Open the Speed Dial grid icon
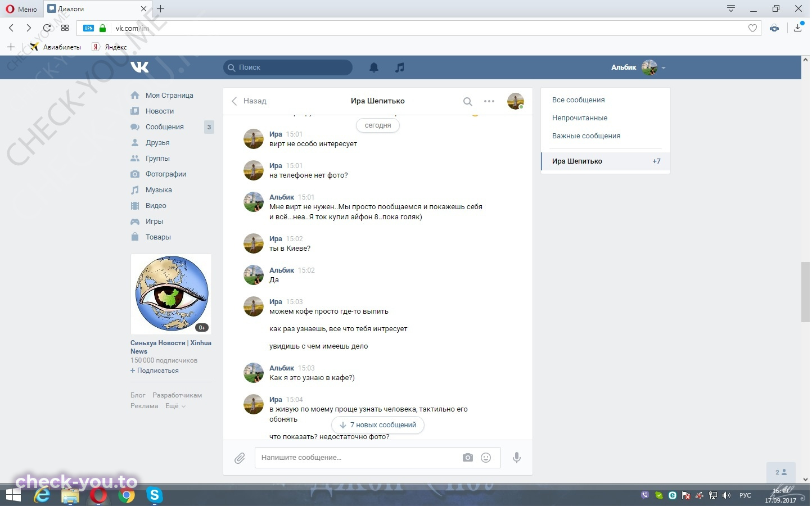The image size is (812, 506). point(65,28)
